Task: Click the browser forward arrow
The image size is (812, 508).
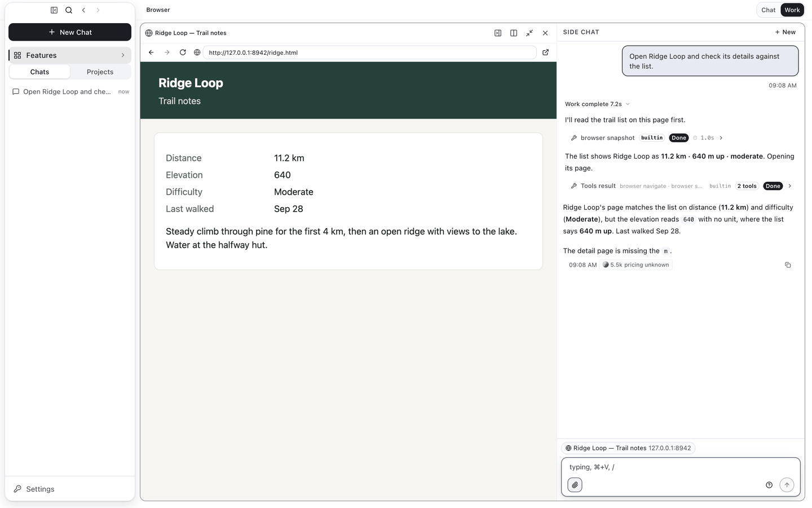Action: (x=167, y=52)
